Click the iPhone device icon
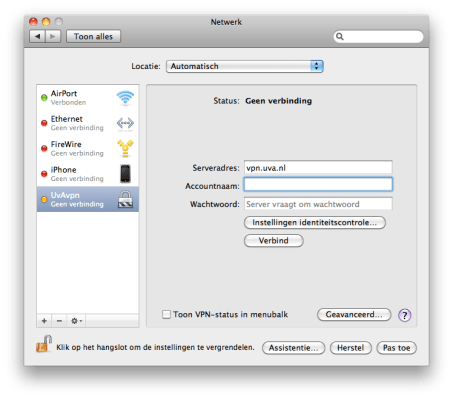The image size is (453, 399). 125,174
